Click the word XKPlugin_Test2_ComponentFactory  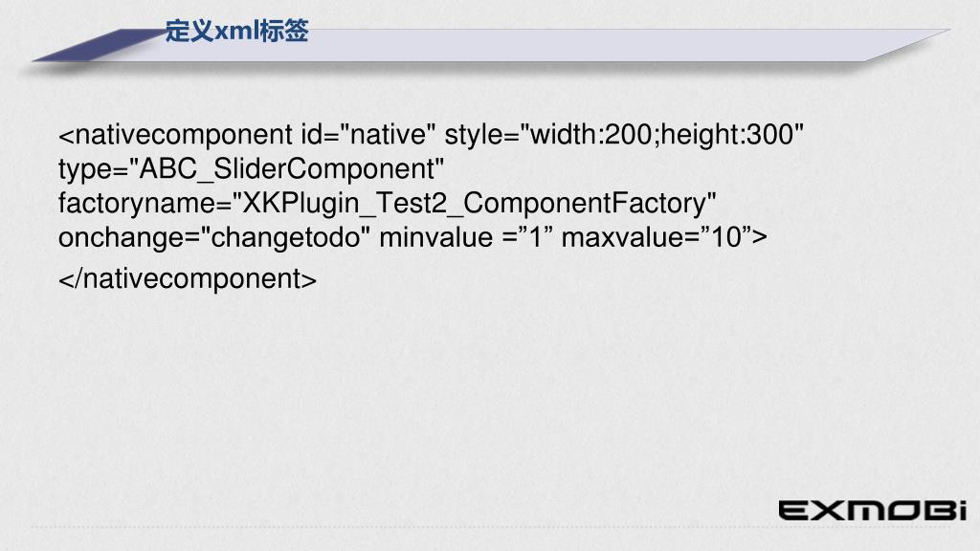[x=474, y=204]
